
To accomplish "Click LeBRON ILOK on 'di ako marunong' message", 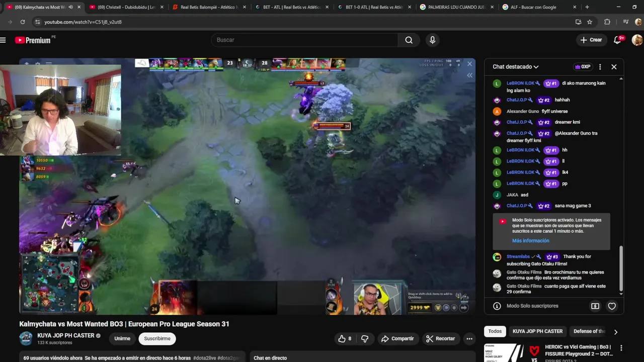I will (x=520, y=83).
